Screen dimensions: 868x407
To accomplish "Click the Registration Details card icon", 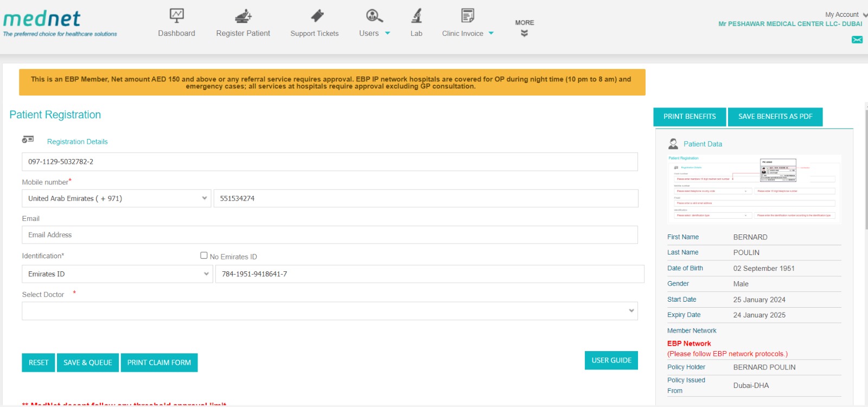I will [x=28, y=139].
